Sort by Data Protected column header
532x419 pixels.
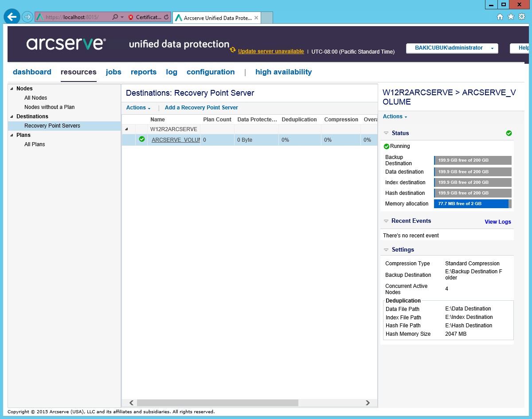tap(257, 120)
